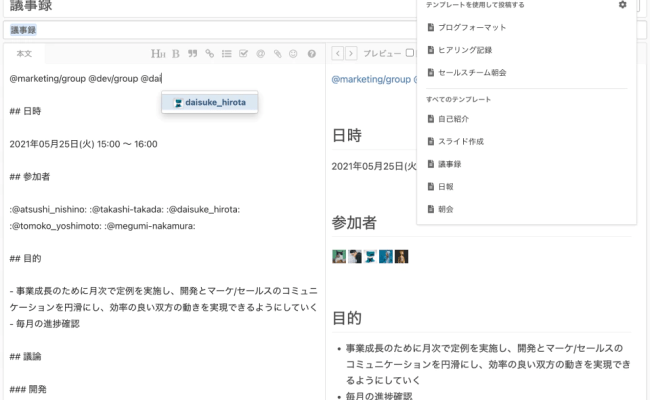Go to the next preview arrow
The image size is (650, 400).
click(351, 53)
